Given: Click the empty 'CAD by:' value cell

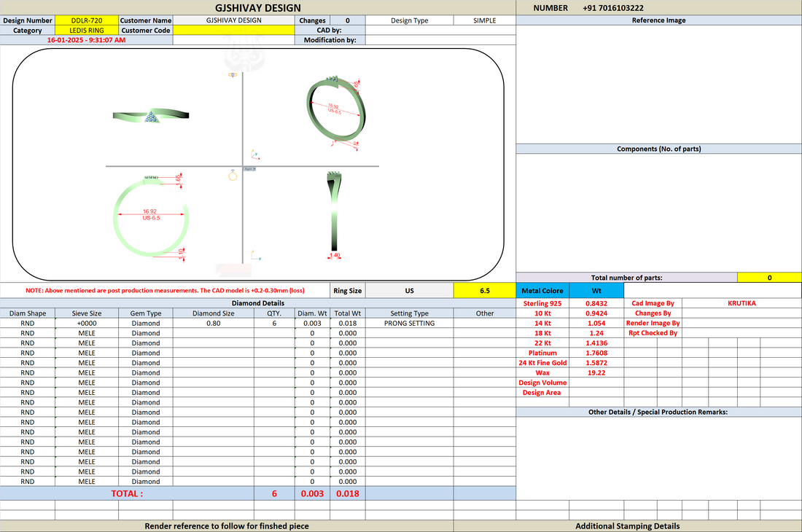Looking at the screenshot, I should (x=440, y=30).
